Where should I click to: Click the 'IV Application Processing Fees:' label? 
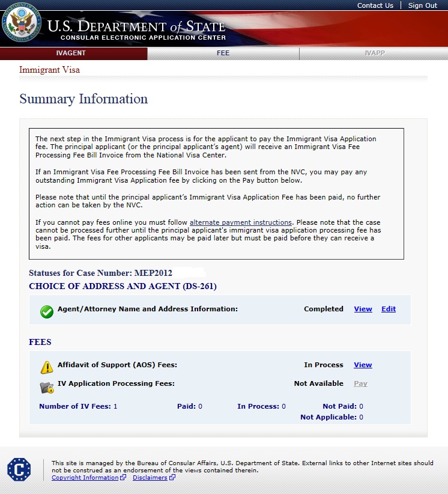click(x=116, y=383)
